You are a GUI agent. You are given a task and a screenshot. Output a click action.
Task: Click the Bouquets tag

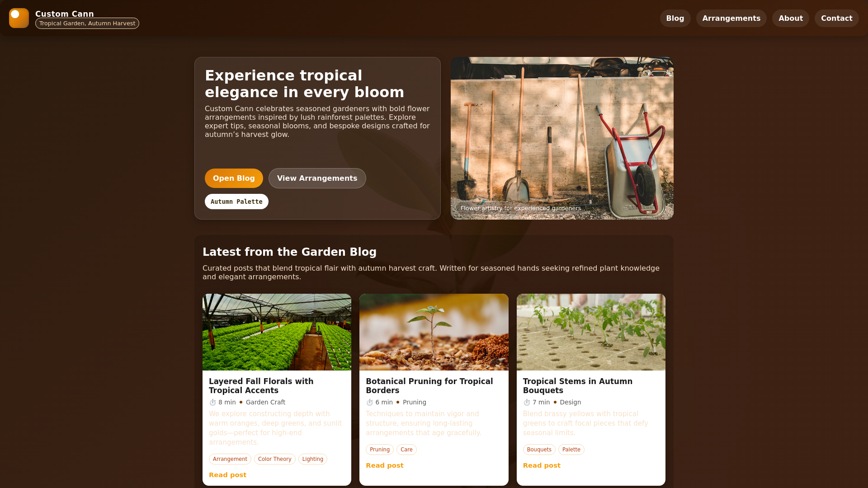(x=539, y=450)
